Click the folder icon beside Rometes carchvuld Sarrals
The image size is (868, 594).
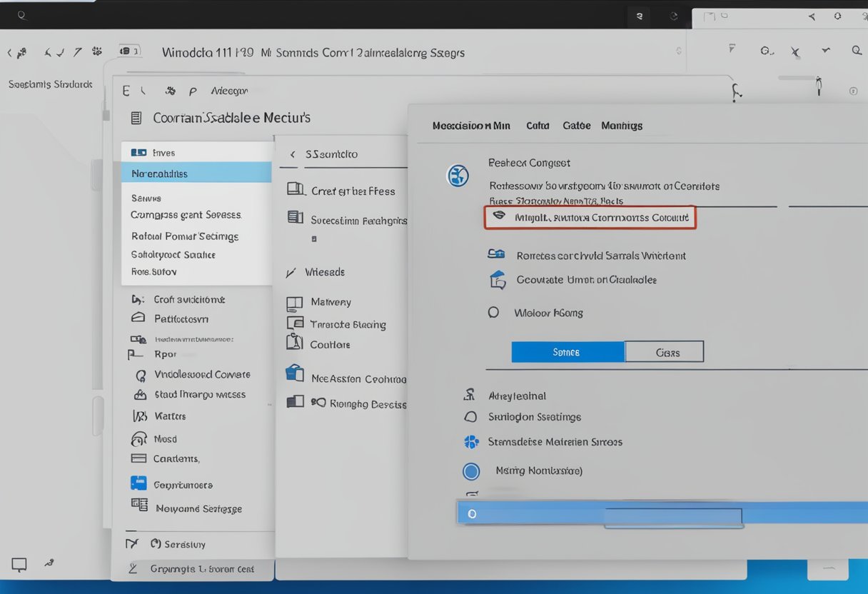(496, 254)
